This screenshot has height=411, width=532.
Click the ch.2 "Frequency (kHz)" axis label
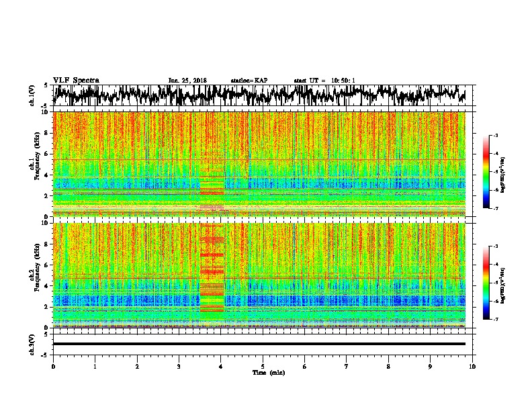[38, 267]
